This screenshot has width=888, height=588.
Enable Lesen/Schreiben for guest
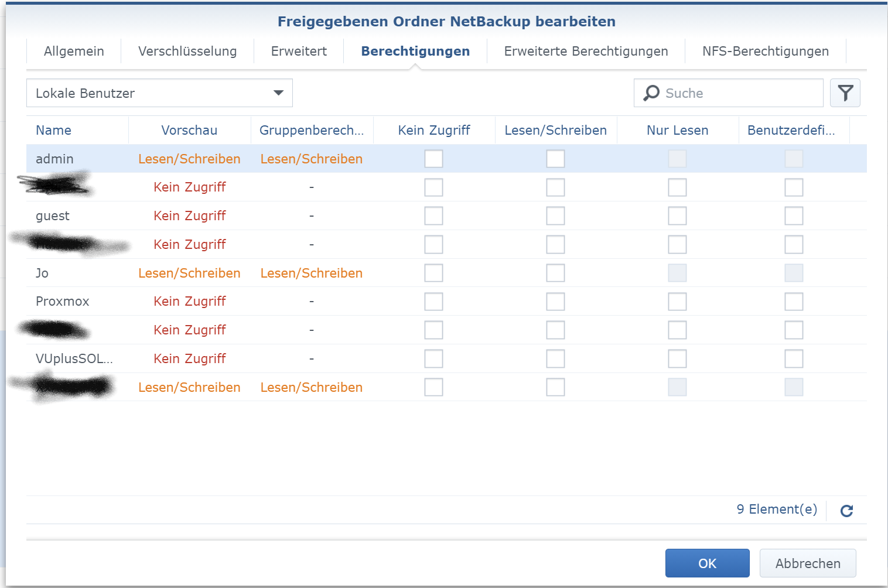555,216
